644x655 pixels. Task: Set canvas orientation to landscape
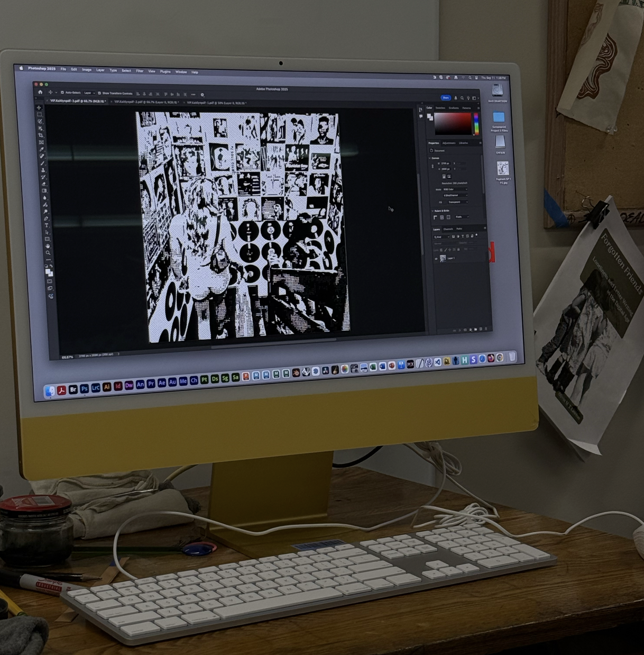click(449, 176)
